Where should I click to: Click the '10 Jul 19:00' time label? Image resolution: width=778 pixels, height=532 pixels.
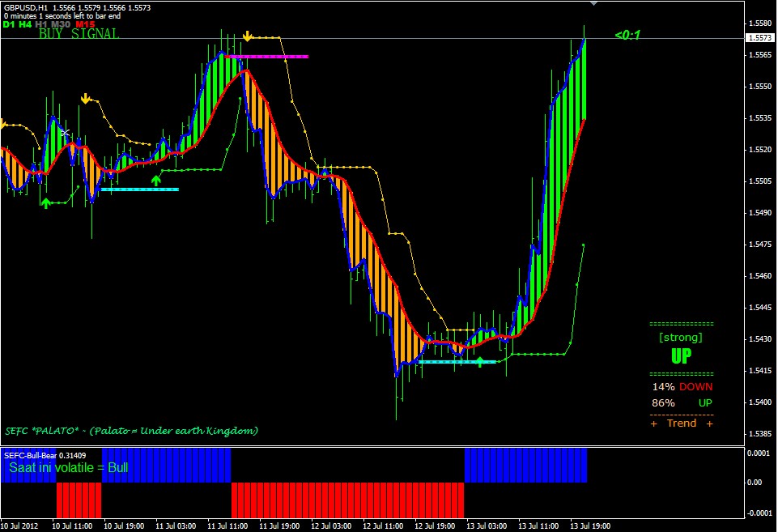click(124, 526)
